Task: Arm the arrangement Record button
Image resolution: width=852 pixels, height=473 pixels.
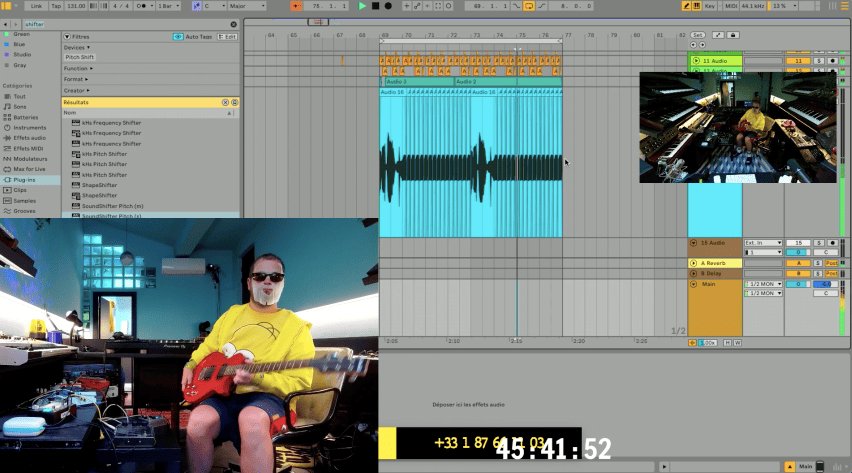Action: tap(388, 6)
